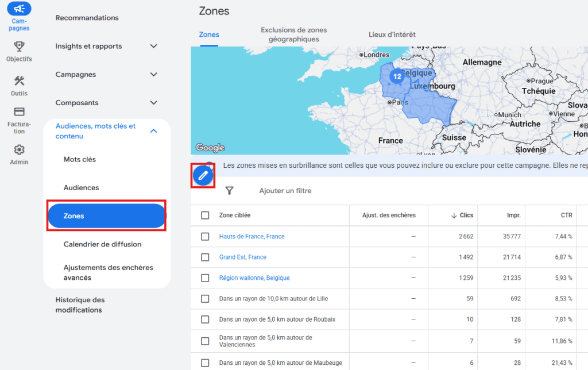Screen dimensions: 588x370
Task: Open Admin gear icon
Action: pos(19,150)
